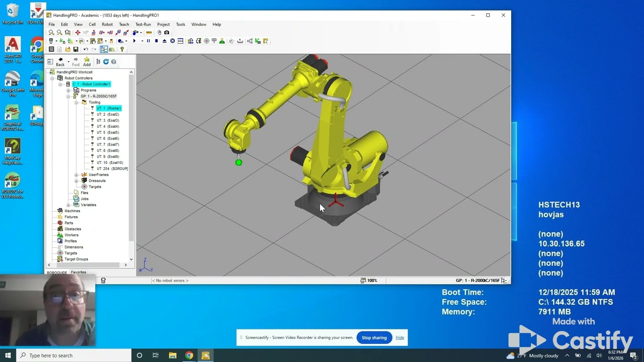
Task: Select the Workers tree item
Action: click(x=71, y=235)
